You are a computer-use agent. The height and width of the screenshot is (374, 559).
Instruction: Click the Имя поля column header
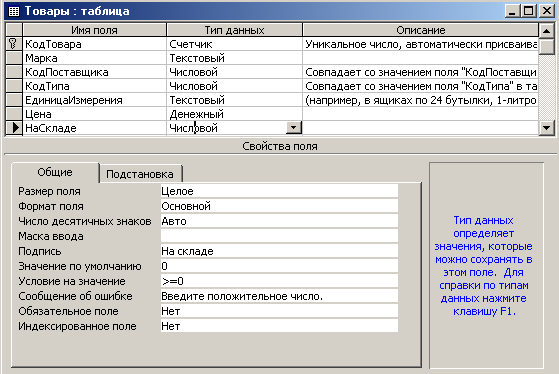click(94, 30)
